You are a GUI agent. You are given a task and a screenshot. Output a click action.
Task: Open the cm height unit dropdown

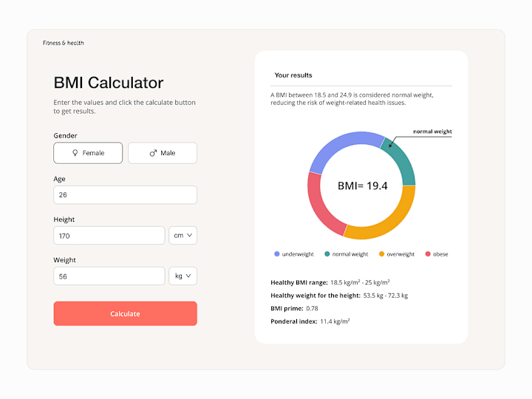pos(183,236)
